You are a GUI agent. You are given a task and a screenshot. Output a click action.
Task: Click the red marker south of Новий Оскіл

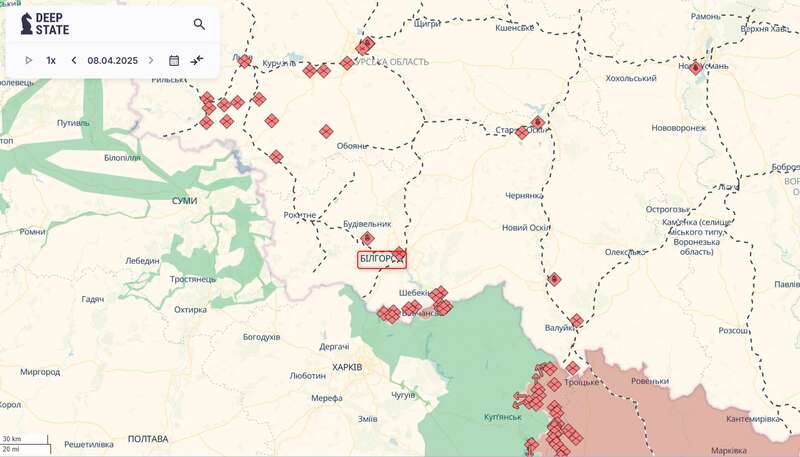(554, 280)
